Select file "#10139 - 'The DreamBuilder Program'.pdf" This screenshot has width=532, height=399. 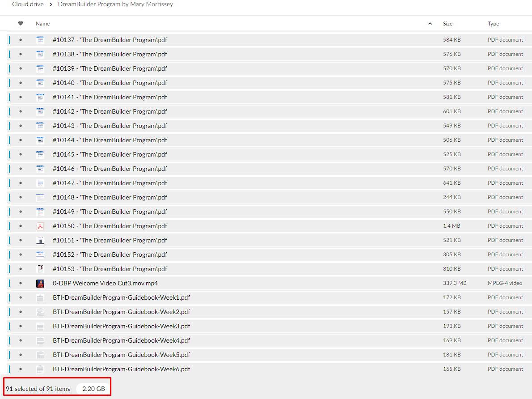tap(110, 68)
